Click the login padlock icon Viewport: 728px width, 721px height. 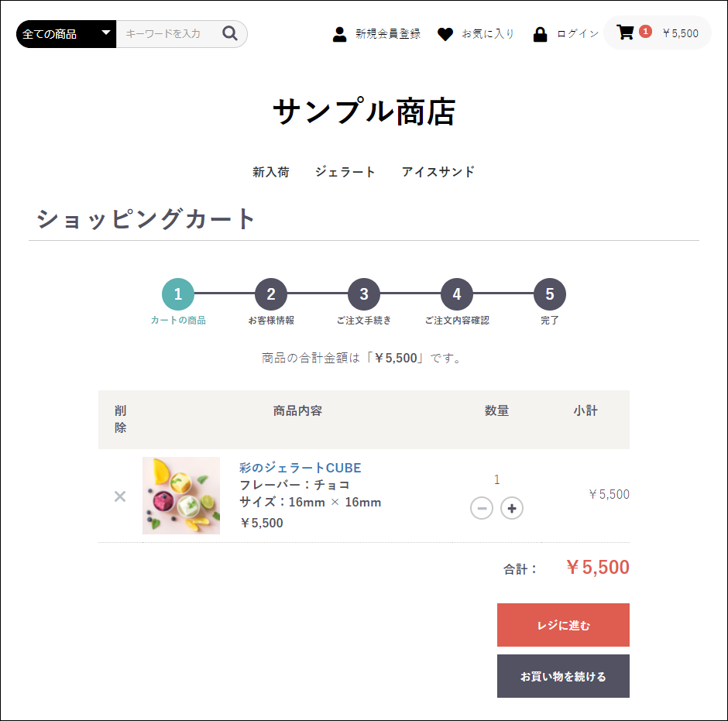tap(540, 34)
